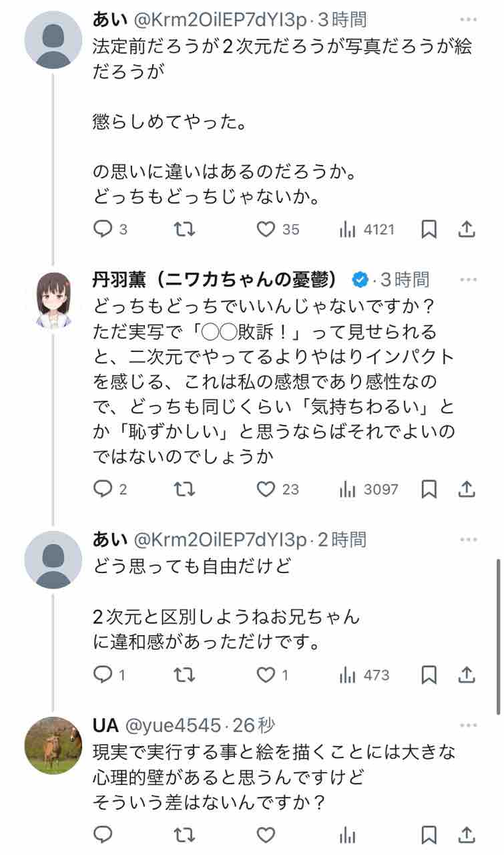504x855 pixels.
Task: Repost あい's first post
Action: [184, 230]
